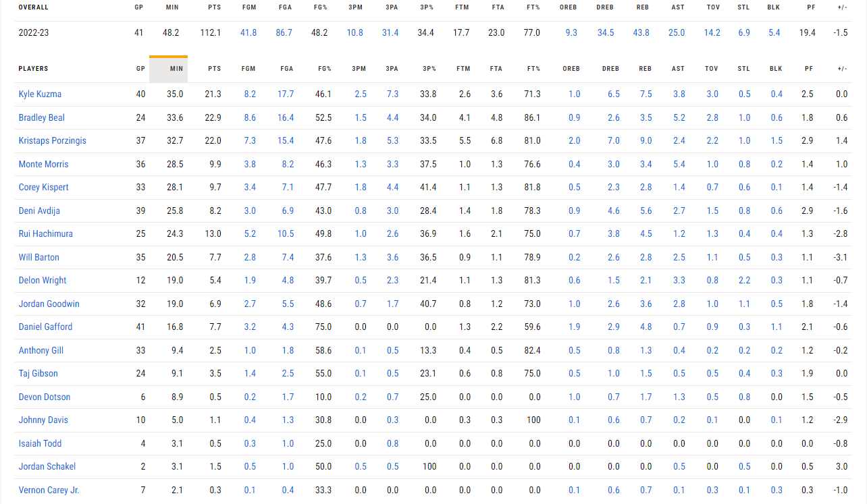Click the players table +/- header
Screen dimensions: 867x504
coord(842,69)
